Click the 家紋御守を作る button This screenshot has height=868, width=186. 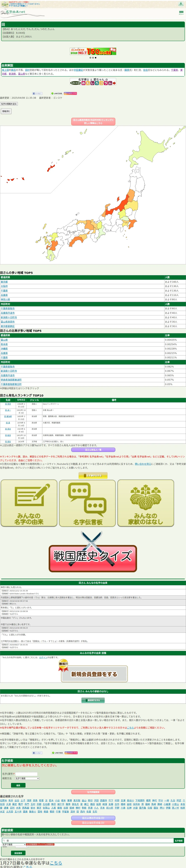pyautogui.click(x=93, y=700)
